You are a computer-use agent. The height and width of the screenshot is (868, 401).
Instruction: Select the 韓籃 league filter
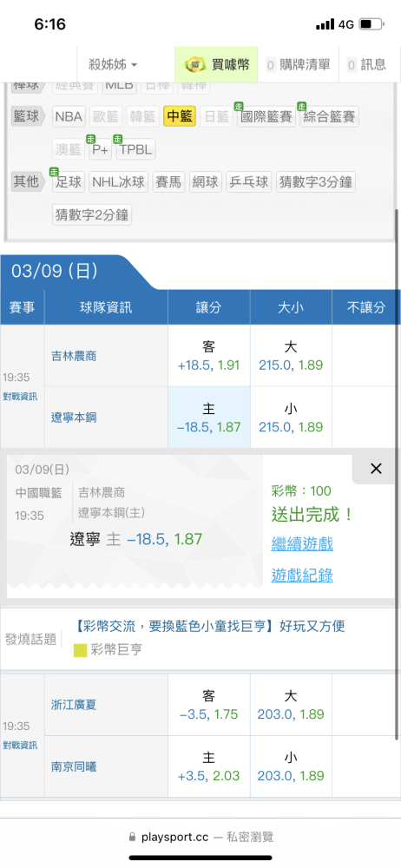coord(143,117)
